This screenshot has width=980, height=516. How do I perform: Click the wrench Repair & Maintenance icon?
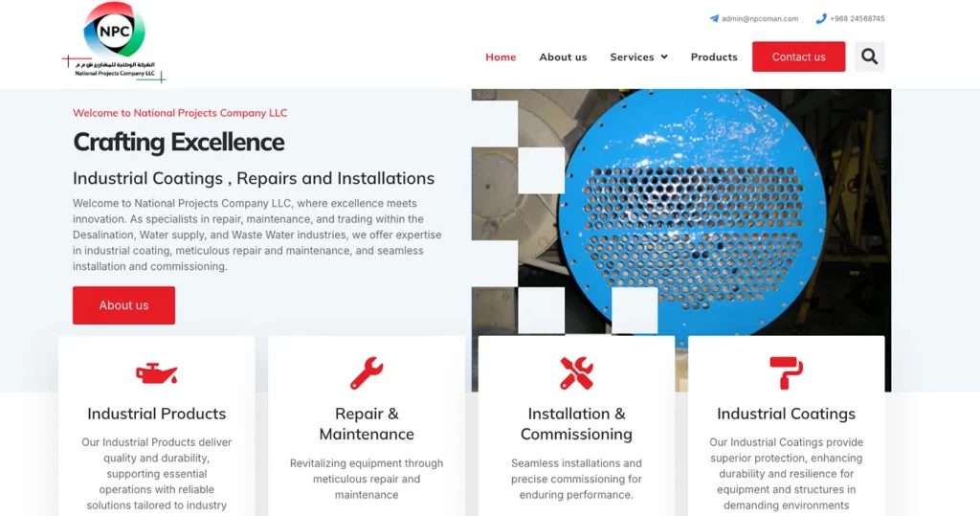[367, 373]
